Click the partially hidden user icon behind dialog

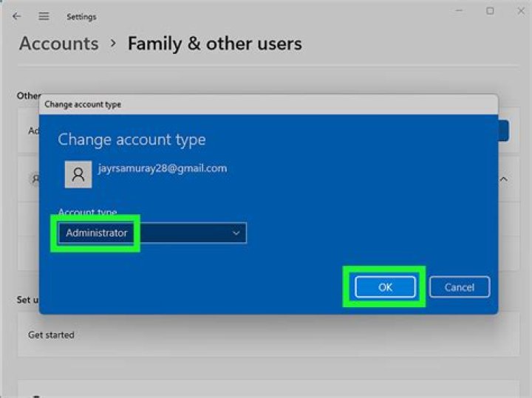coord(34,179)
